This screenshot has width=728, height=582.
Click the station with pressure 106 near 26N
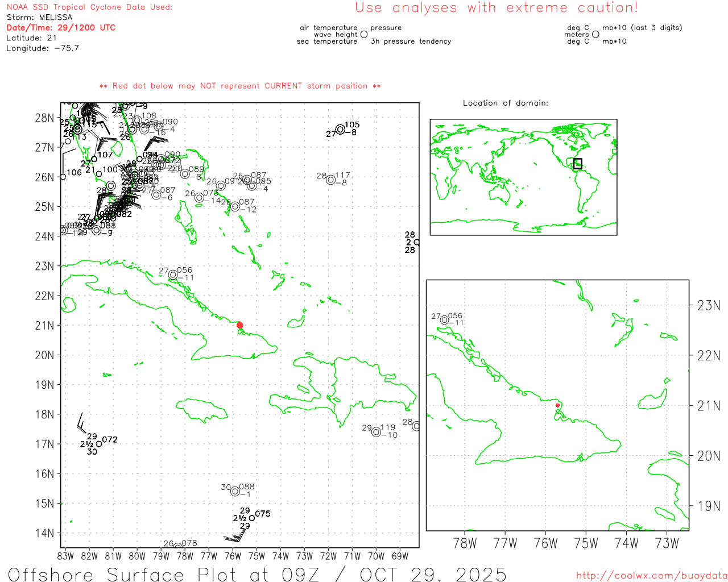(63, 177)
